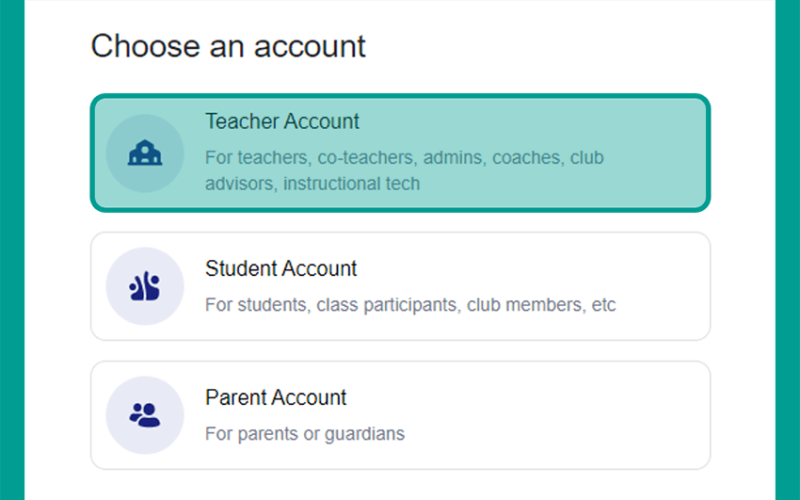800x500 pixels.
Task: Click the lavender circle behind the parent icon
Action: (145, 415)
